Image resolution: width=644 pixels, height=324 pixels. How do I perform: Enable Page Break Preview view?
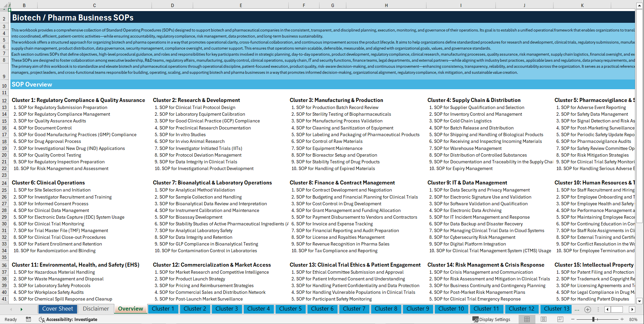560,319
